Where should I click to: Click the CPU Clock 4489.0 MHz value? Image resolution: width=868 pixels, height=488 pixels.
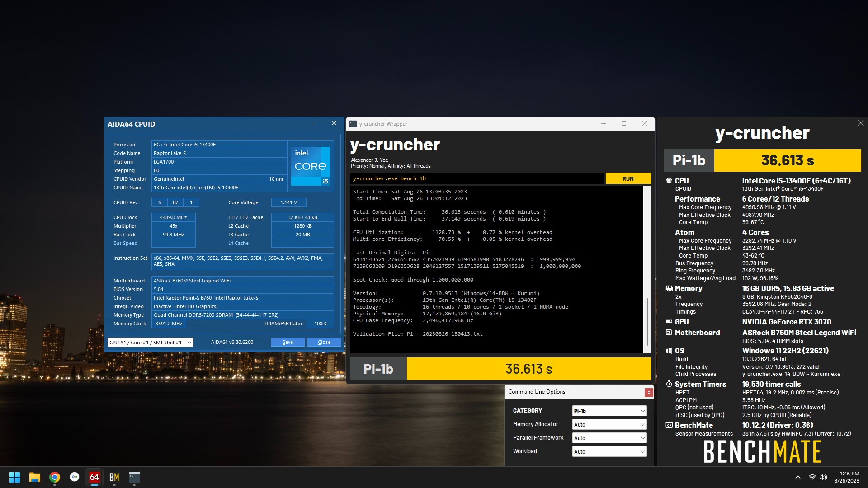click(174, 217)
